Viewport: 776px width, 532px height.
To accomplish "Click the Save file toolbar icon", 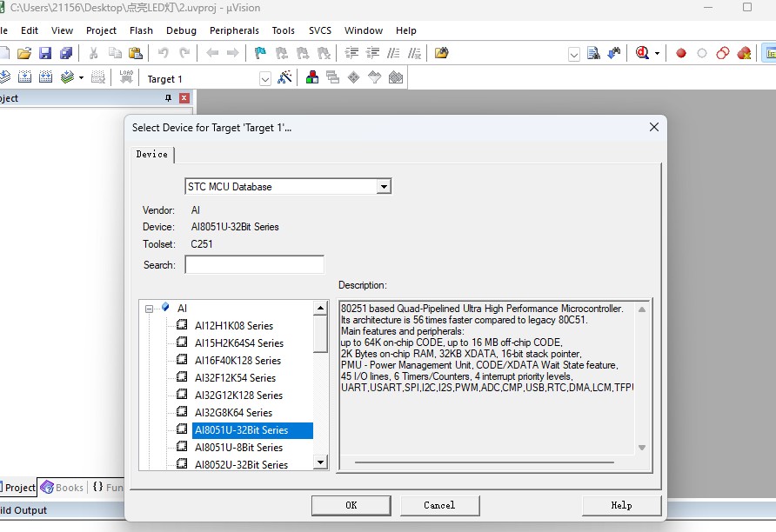I will pos(45,53).
